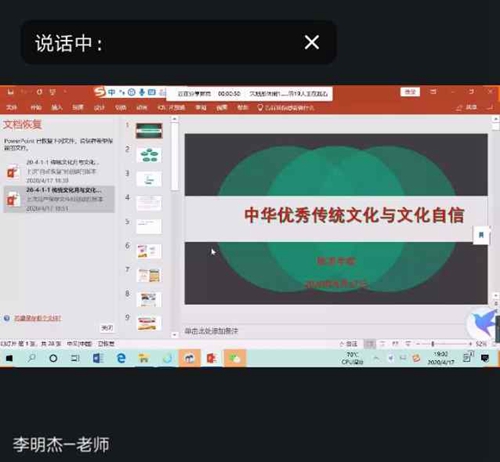
Task: Toggle the 备注 notes pane in the status bar
Action: coord(348,344)
